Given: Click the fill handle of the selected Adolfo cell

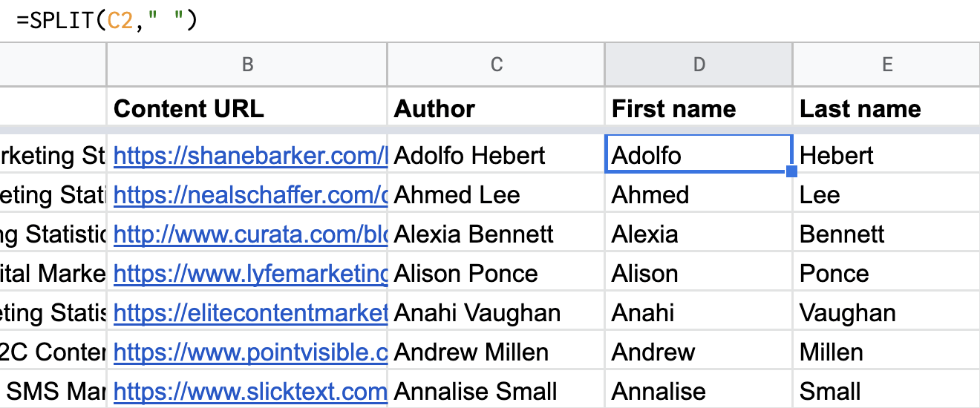Looking at the screenshot, I should click(x=791, y=172).
